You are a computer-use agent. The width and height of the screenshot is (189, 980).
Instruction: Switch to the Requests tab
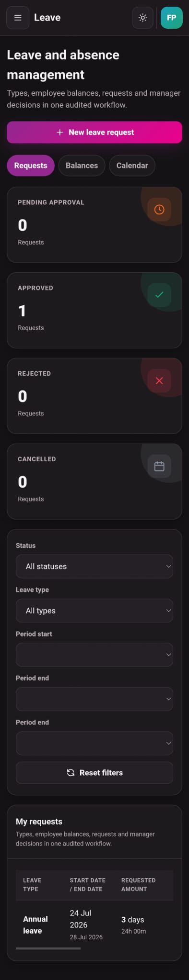(x=31, y=166)
